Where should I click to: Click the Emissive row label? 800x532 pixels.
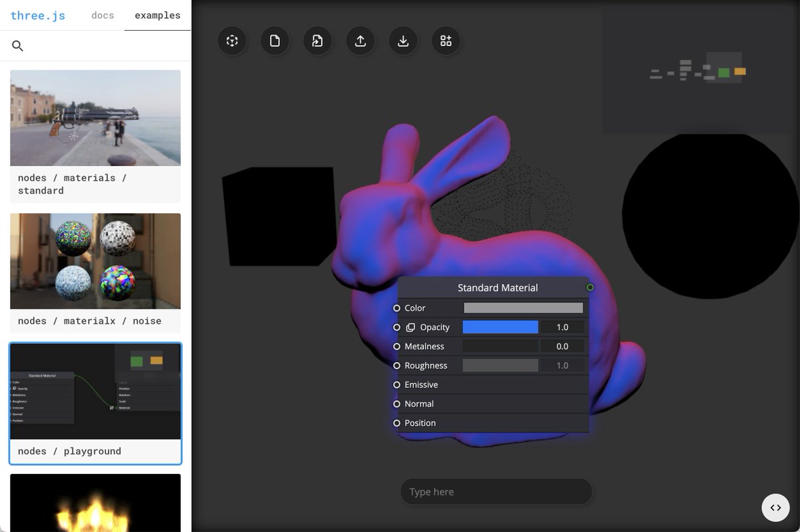421,385
